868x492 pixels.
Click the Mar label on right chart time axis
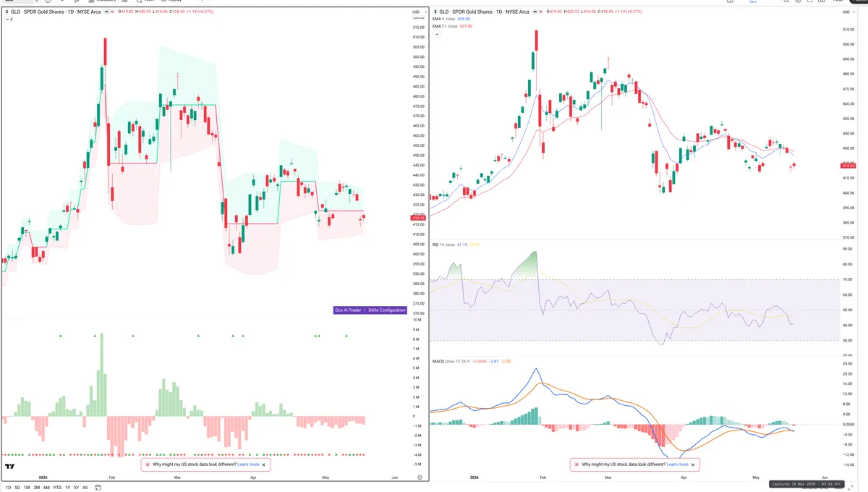(608, 478)
